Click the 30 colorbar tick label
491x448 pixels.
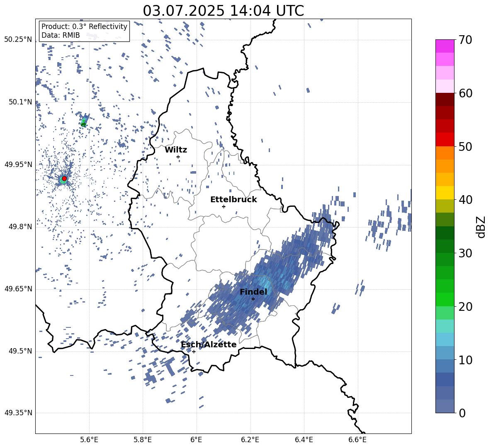465,253
